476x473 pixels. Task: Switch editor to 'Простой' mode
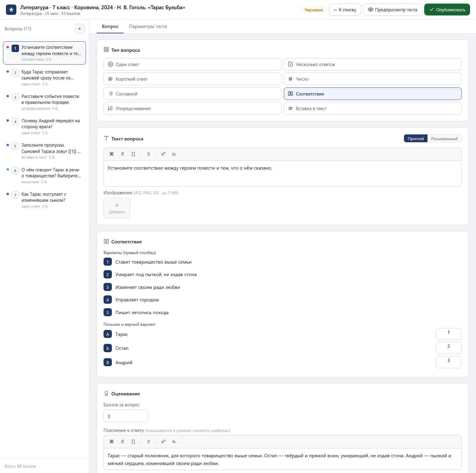pyautogui.click(x=416, y=139)
